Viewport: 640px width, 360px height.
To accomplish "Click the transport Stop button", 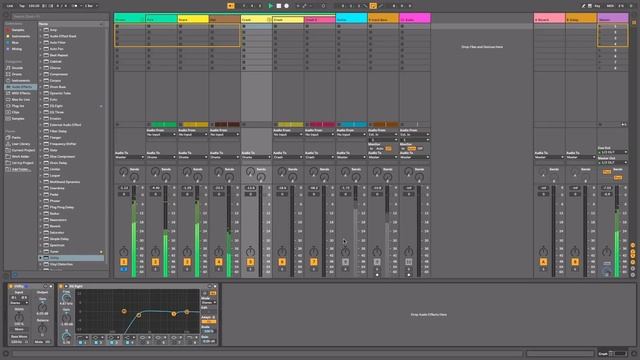I will pos(278,6).
